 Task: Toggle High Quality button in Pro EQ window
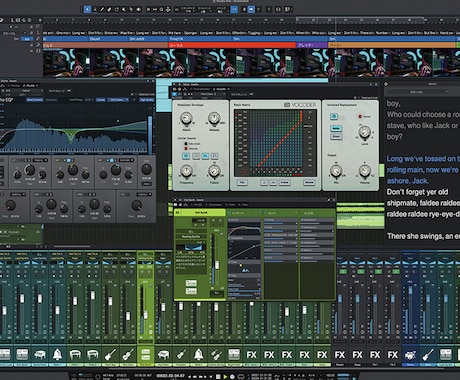147,100
